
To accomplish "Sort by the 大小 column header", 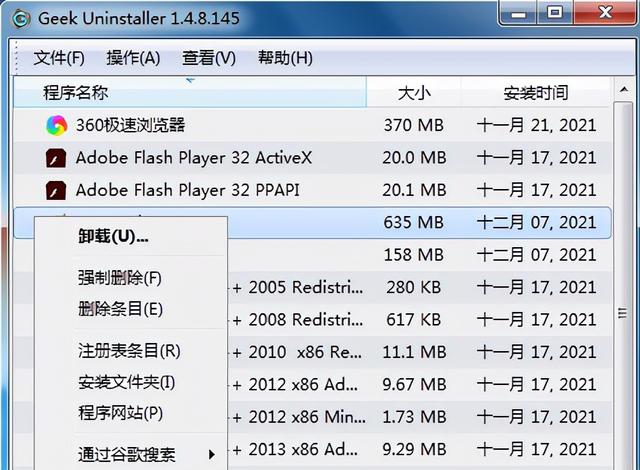I will 414,93.
